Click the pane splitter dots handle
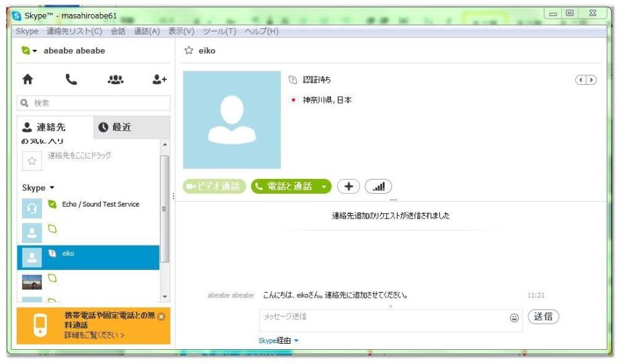Screen dimensions: 619x364 [x=174, y=196]
